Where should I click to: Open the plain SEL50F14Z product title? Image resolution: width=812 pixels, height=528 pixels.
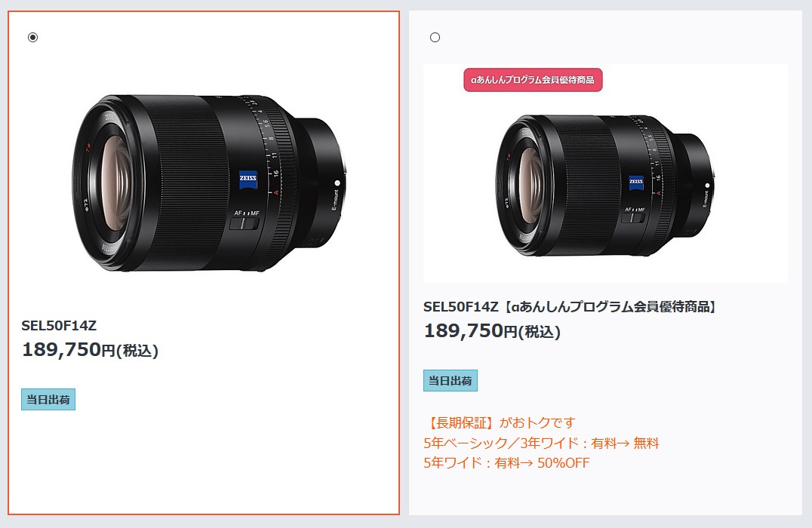59,326
